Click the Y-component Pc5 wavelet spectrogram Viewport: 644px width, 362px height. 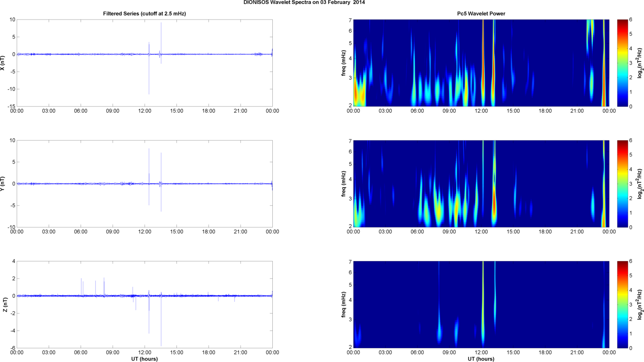(x=481, y=184)
